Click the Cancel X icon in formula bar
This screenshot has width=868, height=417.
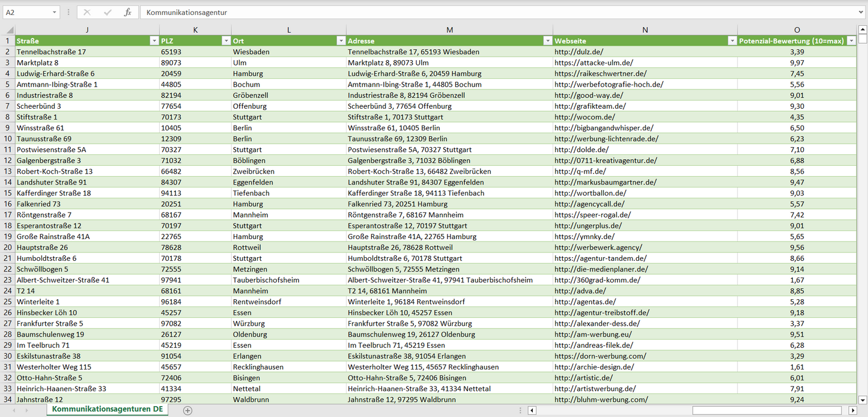point(87,12)
